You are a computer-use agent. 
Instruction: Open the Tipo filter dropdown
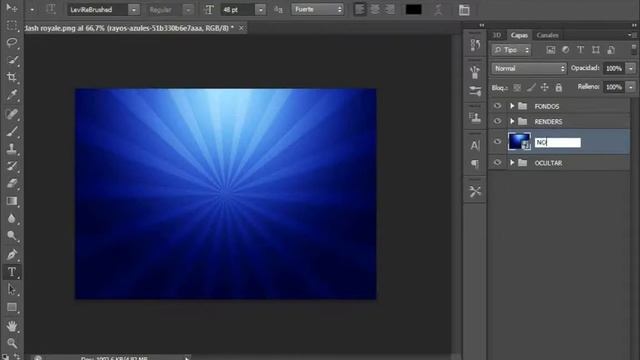pos(511,50)
